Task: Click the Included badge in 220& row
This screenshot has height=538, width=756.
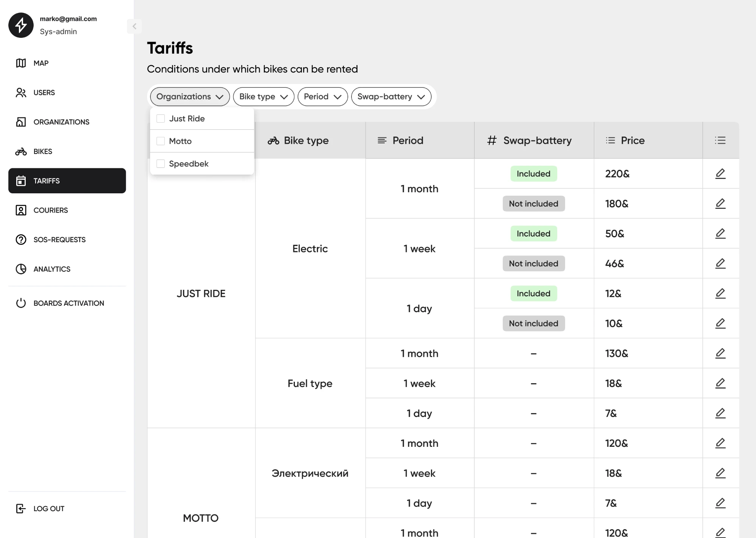Action: point(533,174)
